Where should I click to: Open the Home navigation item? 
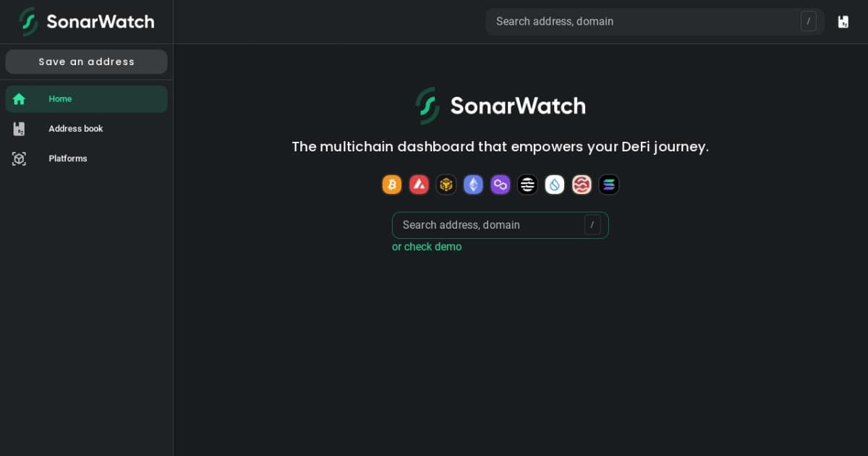point(60,98)
